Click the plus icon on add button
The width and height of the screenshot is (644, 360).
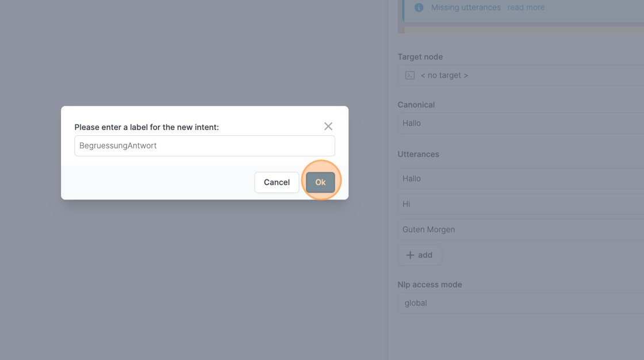point(410,255)
